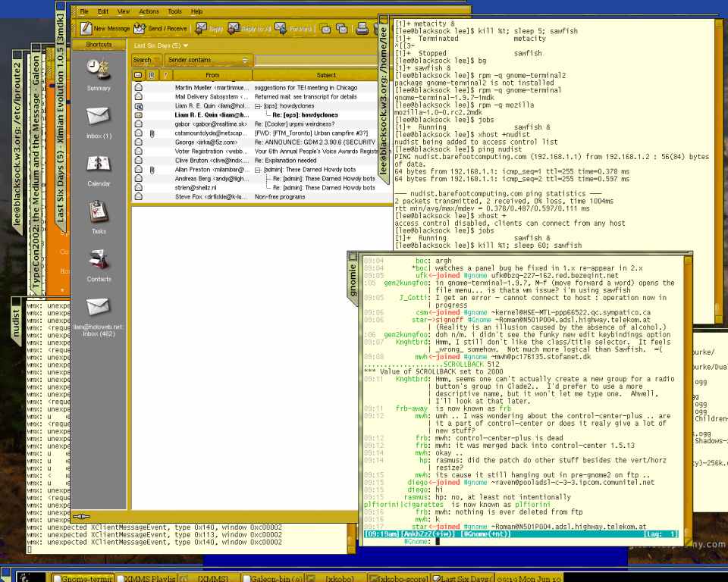The width and height of the screenshot is (728, 582).
Task: Open the View menu
Action: pos(124,11)
